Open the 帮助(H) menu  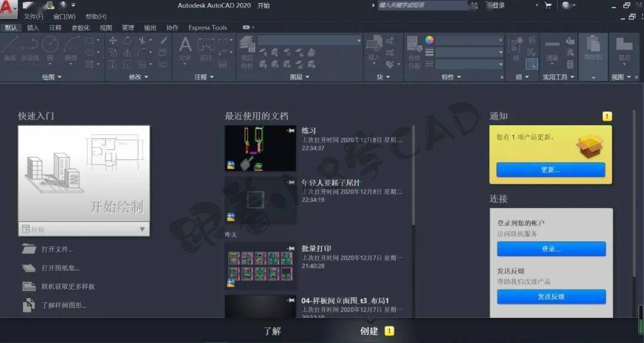(96, 17)
